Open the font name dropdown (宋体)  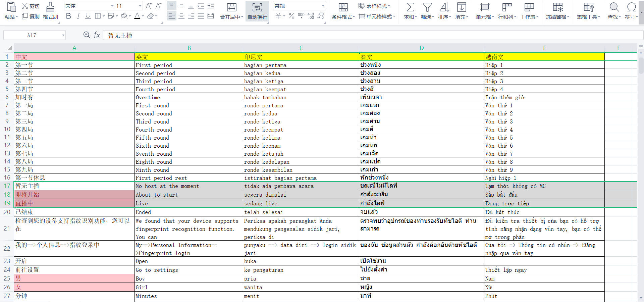tap(112, 6)
